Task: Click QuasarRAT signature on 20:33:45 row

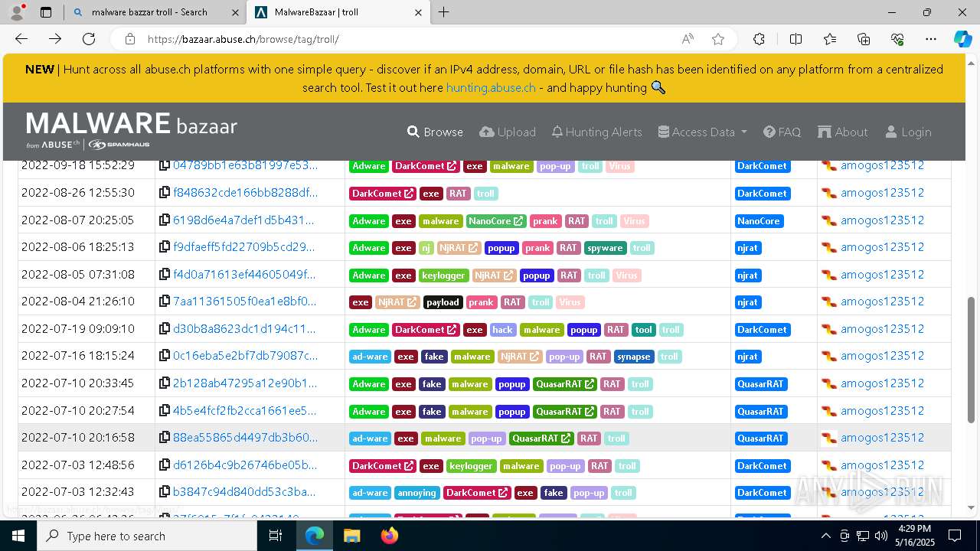Action: click(x=760, y=383)
